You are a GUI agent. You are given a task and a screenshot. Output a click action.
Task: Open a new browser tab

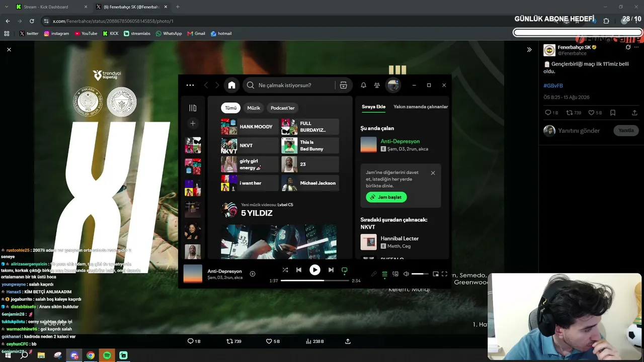[x=178, y=7]
